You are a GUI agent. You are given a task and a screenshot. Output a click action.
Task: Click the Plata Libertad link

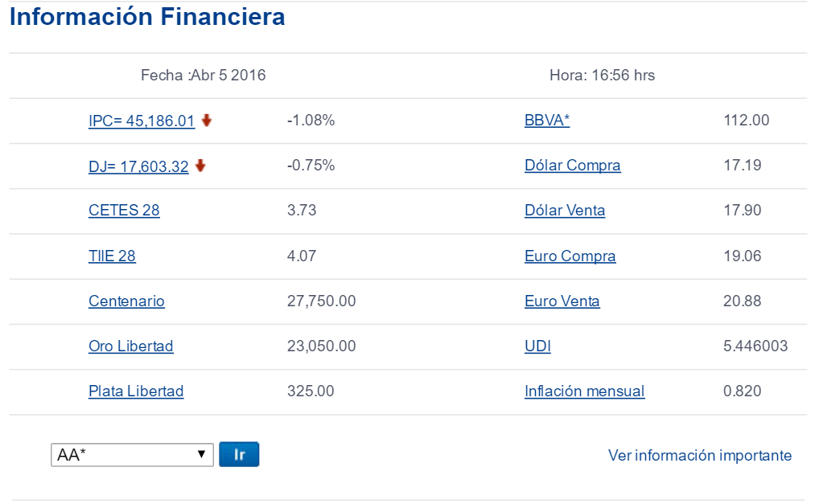pyautogui.click(x=136, y=391)
